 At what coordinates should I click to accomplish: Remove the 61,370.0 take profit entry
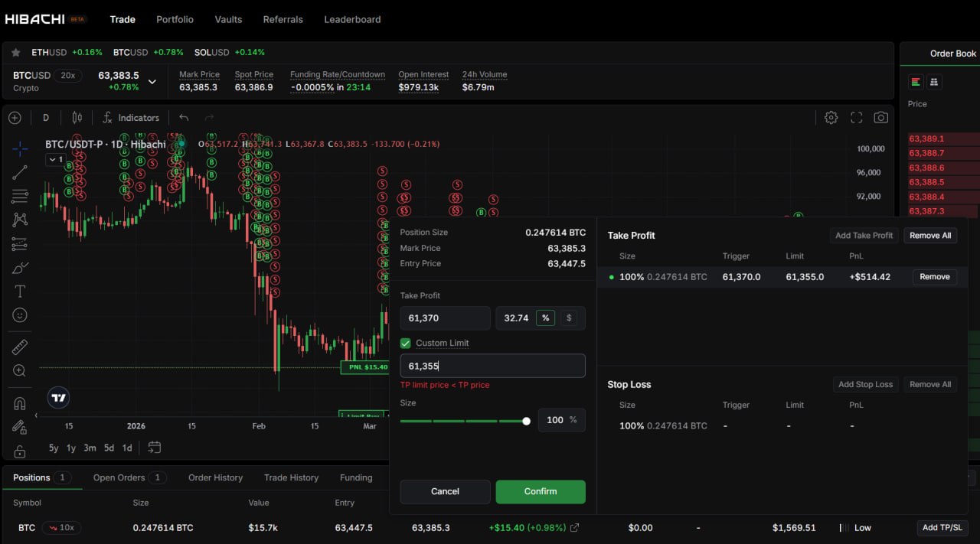tap(935, 277)
